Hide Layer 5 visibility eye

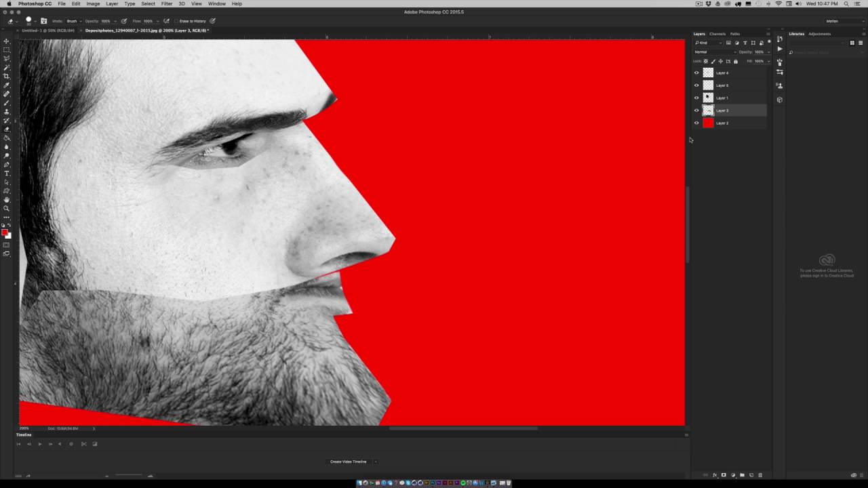pyautogui.click(x=696, y=85)
